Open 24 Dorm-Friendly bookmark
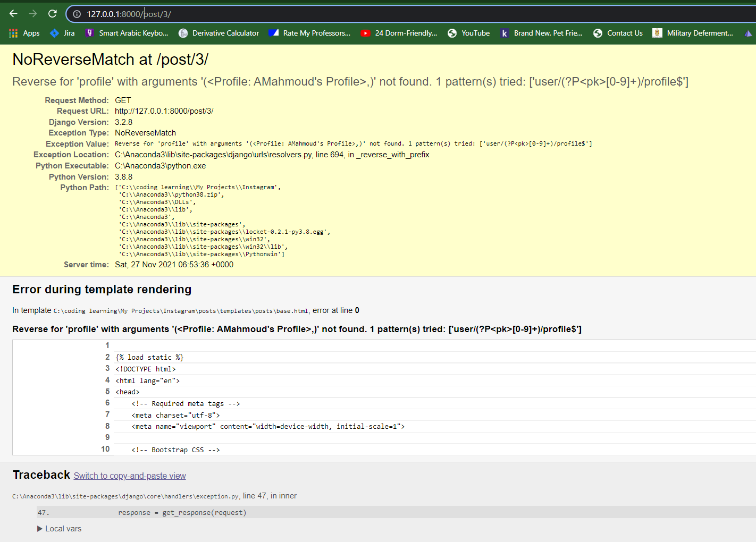The width and height of the screenshot is (756, 542). (x=399, y=33)
